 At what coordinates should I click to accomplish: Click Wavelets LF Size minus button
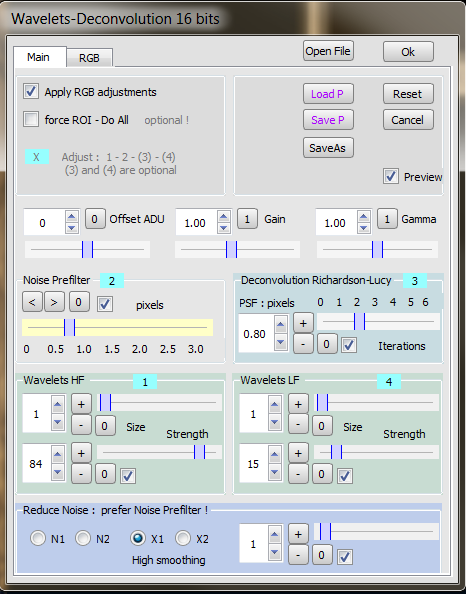pyautogui.click(x=298, y=425)
